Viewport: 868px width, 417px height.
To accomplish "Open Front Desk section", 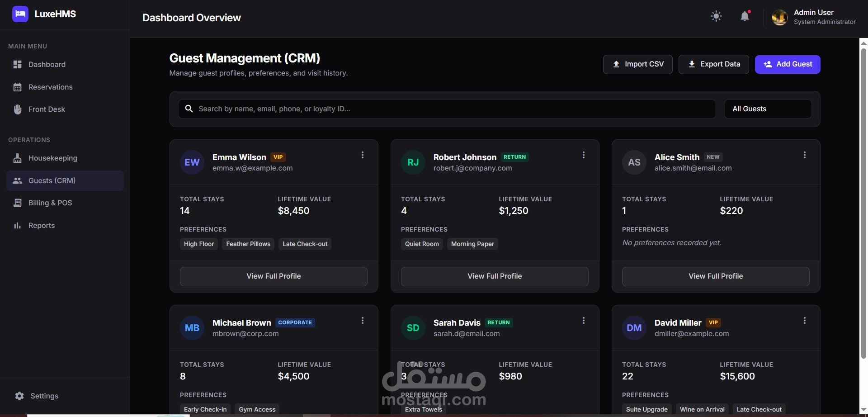I will point(65,109).
